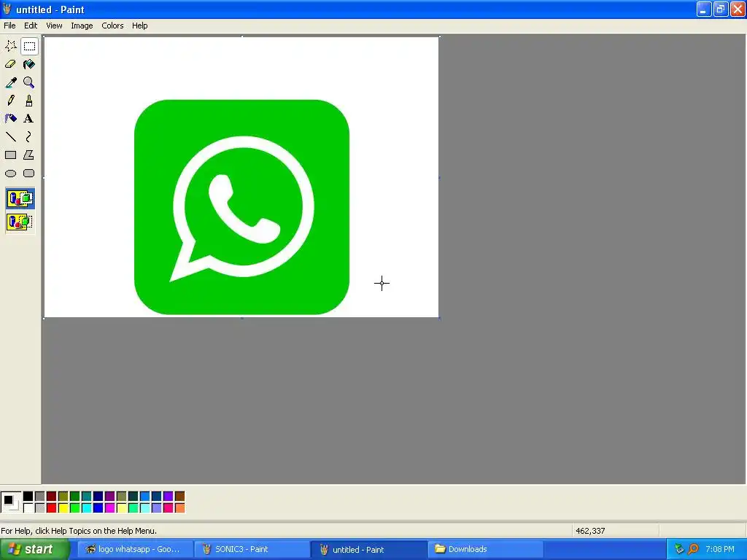Enable opaque selection mode option

(20, 198)
